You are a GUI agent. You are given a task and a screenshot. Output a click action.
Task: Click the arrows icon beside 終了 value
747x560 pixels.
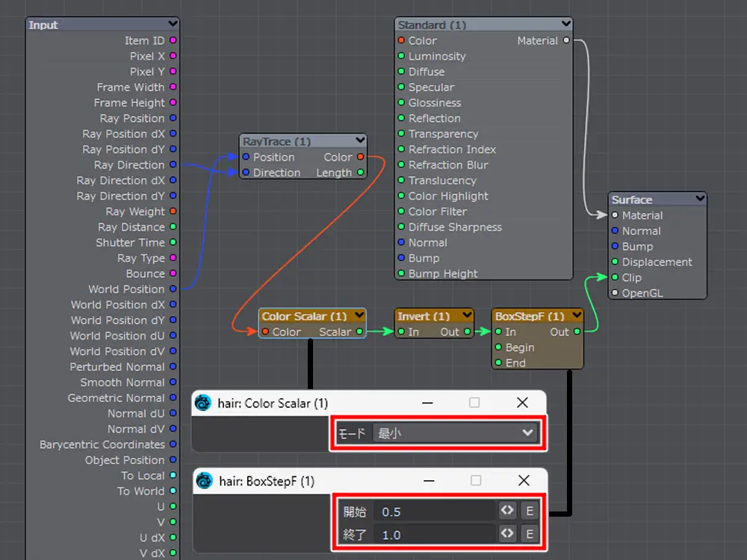pos(507,534)
